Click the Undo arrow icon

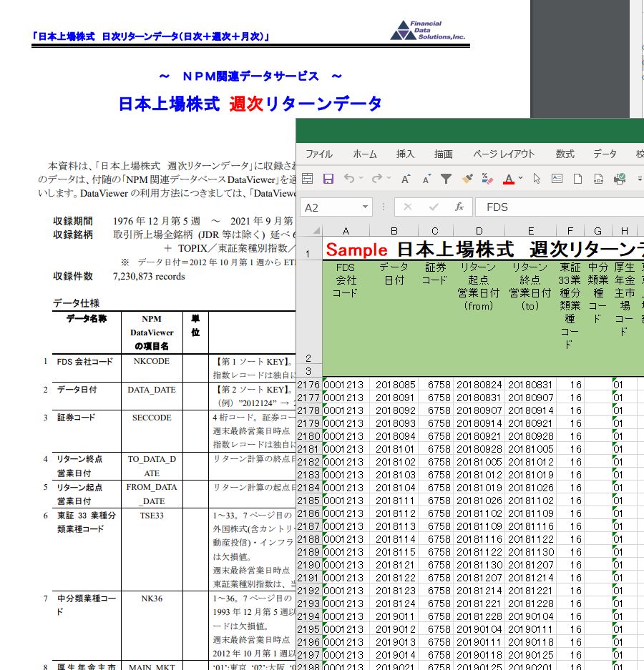point(349,179)
